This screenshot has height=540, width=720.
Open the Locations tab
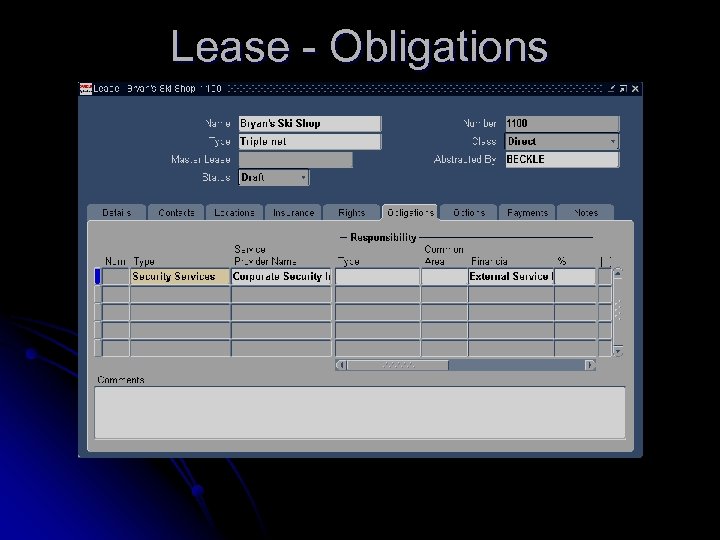click(x=234, y=213)
